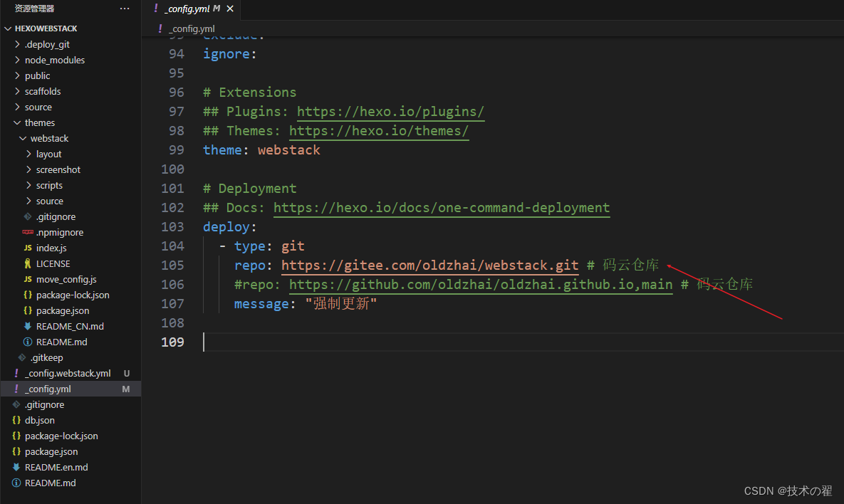Click the markdown icon of README_CN.md
The height and width of the screenshot is (504, 844).
click(28, 326)
